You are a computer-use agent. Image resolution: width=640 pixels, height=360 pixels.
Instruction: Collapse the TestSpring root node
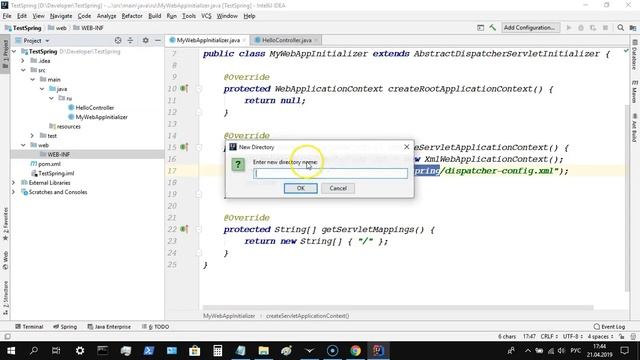coord(14,51)
